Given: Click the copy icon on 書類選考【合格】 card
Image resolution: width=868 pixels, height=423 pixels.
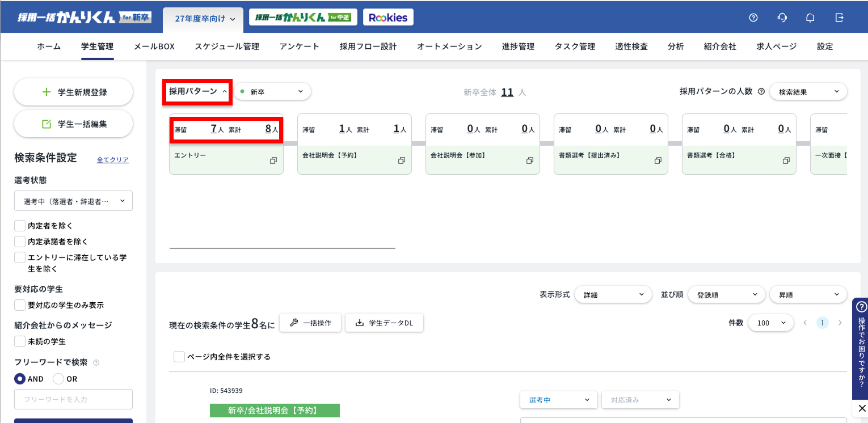Looking at the screenshot, I should (786, 160).
